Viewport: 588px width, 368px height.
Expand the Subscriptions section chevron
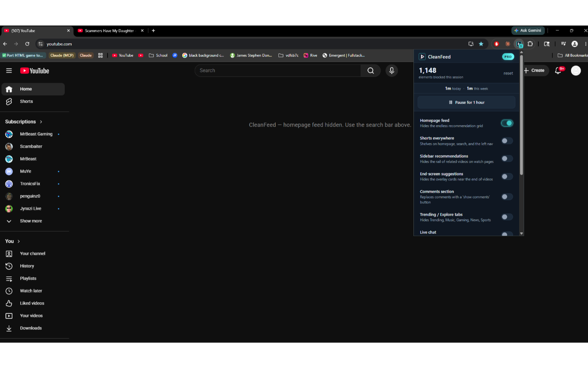coord(41,121)
